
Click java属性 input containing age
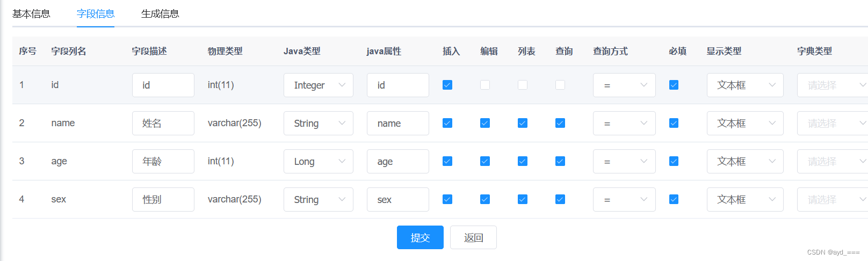click(398, 161)
